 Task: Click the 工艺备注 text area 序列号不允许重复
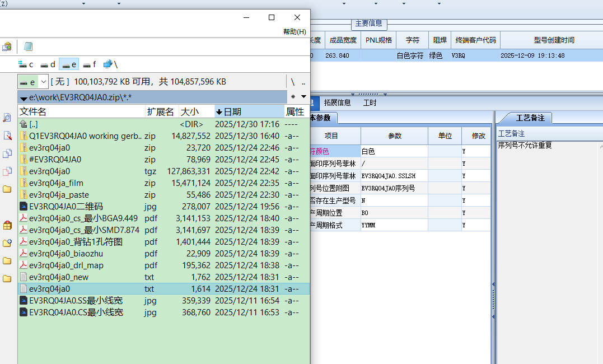[x=525, y=145]
